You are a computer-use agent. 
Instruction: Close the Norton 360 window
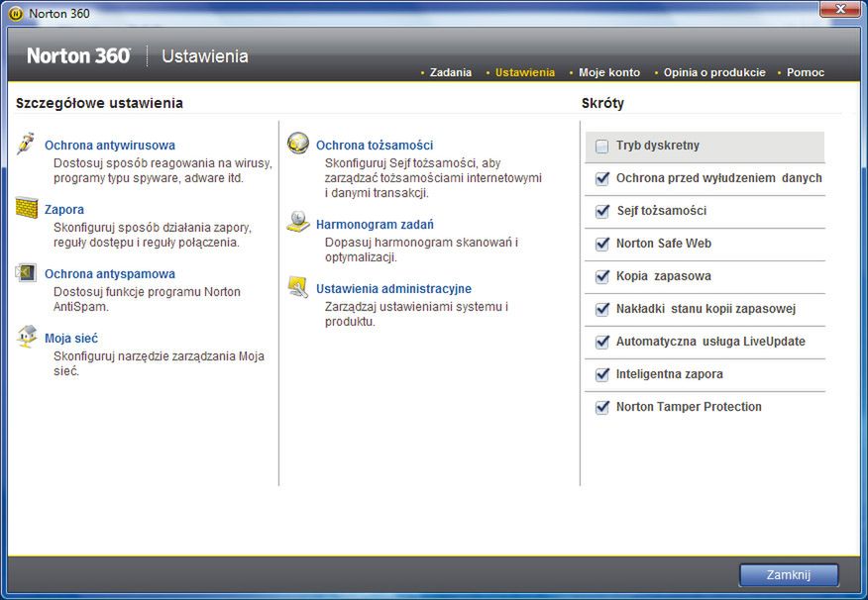[840, 9]
